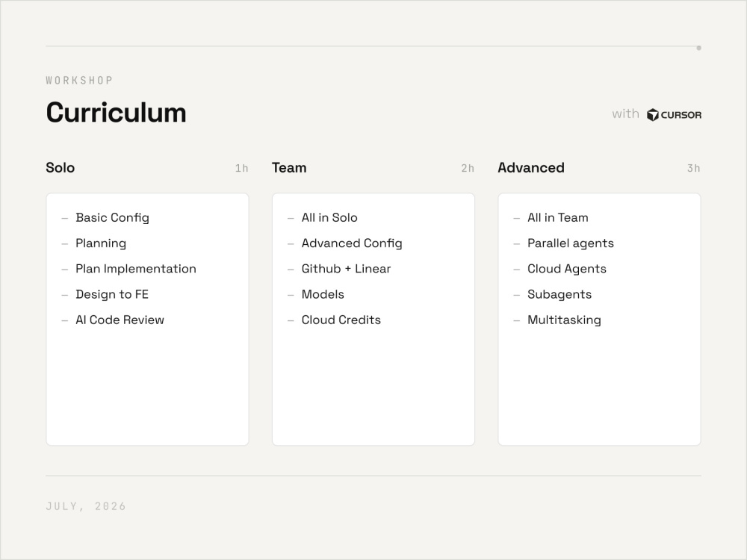Open the Cloud Agents entry

click(x=566, y=269)
